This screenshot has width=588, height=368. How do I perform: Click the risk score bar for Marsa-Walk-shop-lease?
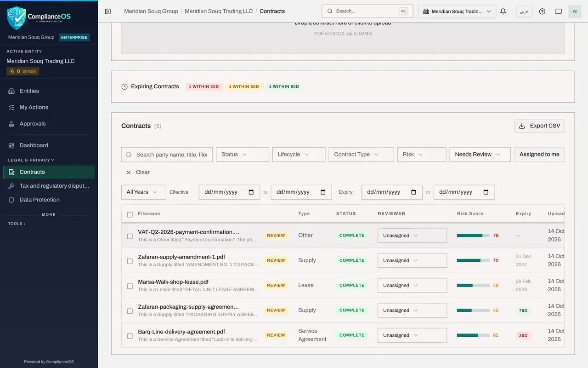pos(473,286)
